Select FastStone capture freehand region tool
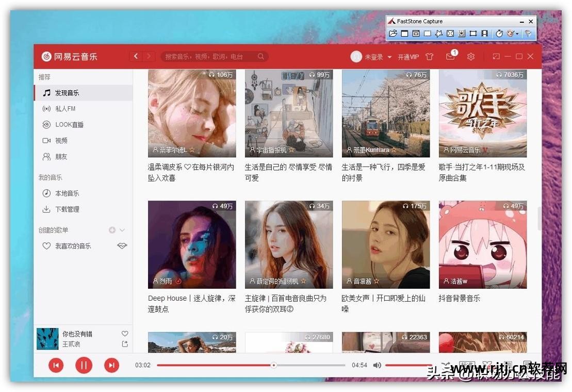The height and width of the screenshot is (392, 572). (439, 34)
